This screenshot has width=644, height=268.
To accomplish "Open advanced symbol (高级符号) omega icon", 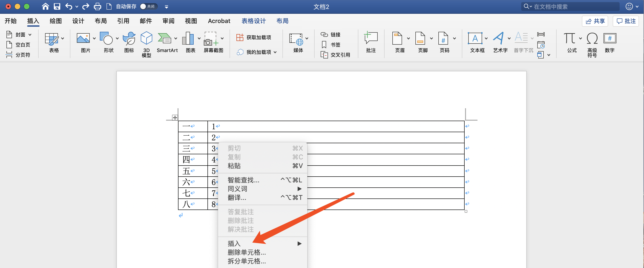I will [592, 39].
